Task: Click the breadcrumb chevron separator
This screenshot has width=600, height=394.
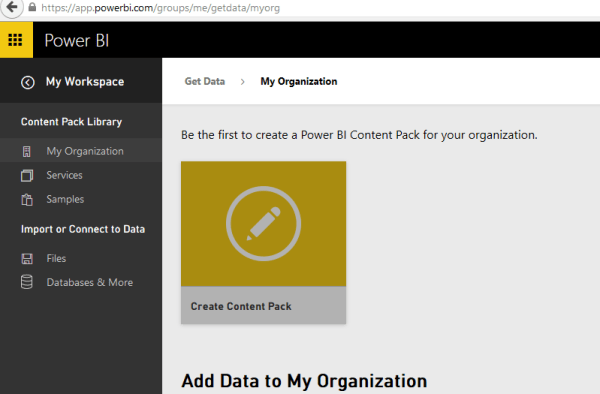Action: pos(243,82)
